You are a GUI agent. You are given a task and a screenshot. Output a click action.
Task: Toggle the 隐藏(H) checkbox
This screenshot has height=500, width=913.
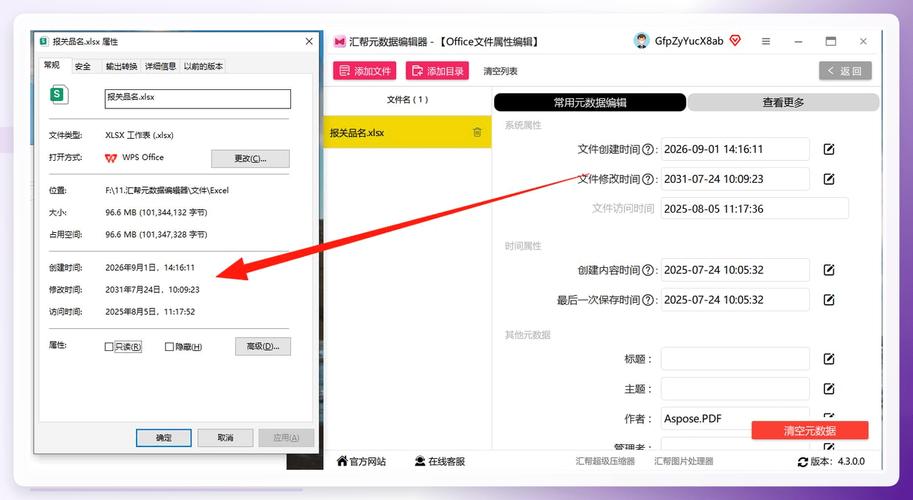[169, 346]
